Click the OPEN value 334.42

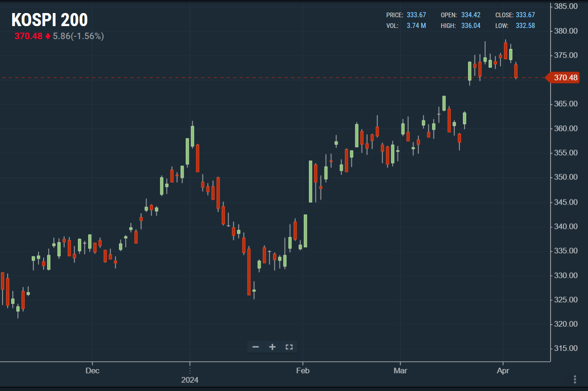pyautogui.click(x=470, y=15)
